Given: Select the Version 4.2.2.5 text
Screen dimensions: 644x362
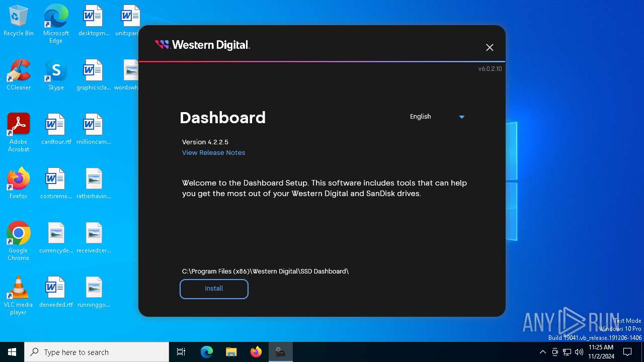Looking at the screenshot, I should (x=205, y=142).
